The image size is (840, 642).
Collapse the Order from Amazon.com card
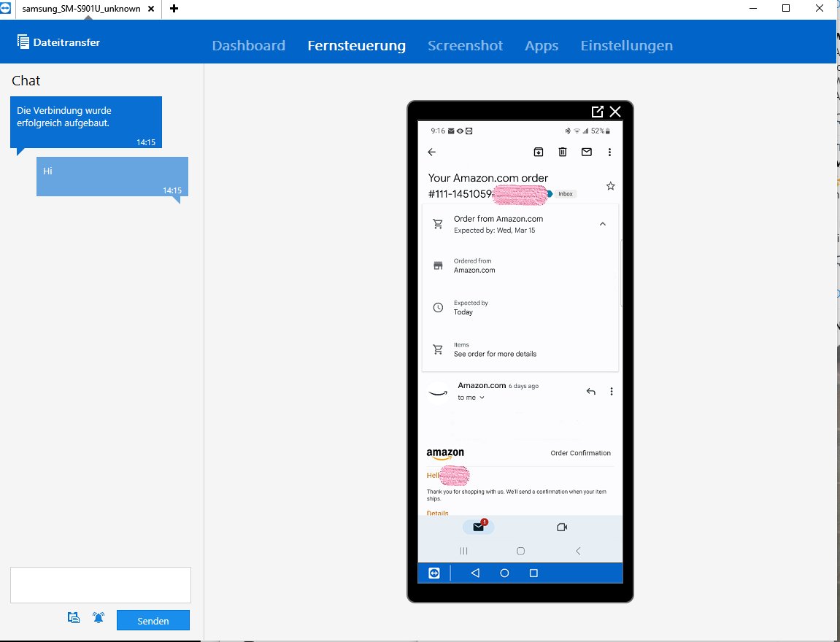click(603, 224)
